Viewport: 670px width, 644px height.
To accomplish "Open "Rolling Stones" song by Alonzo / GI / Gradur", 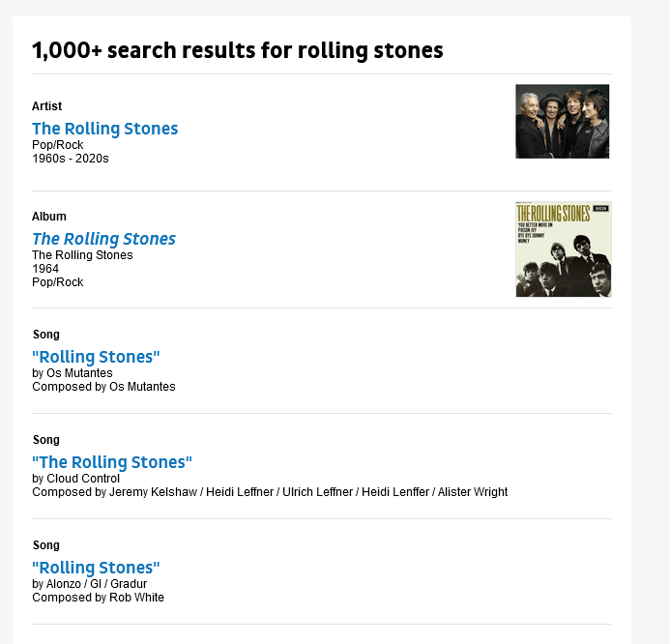I will point(96,568).
